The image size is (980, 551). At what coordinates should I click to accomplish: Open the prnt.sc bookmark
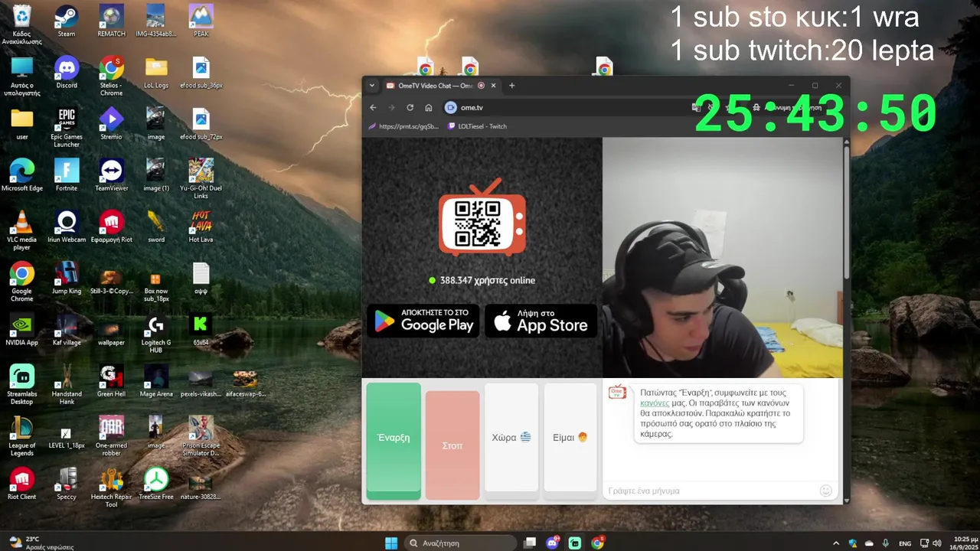coord(403,126)
